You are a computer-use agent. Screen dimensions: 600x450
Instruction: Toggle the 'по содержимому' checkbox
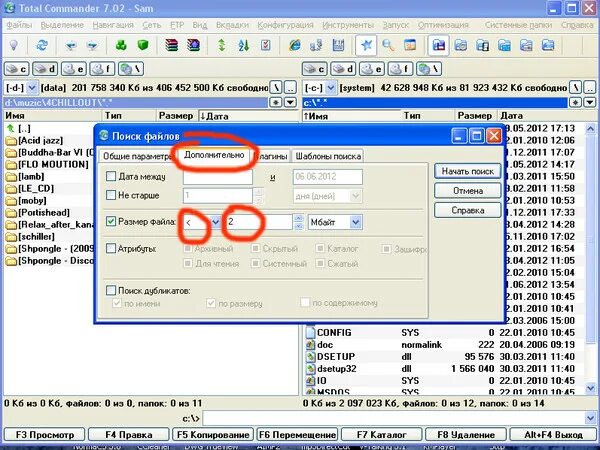(305, 303)
